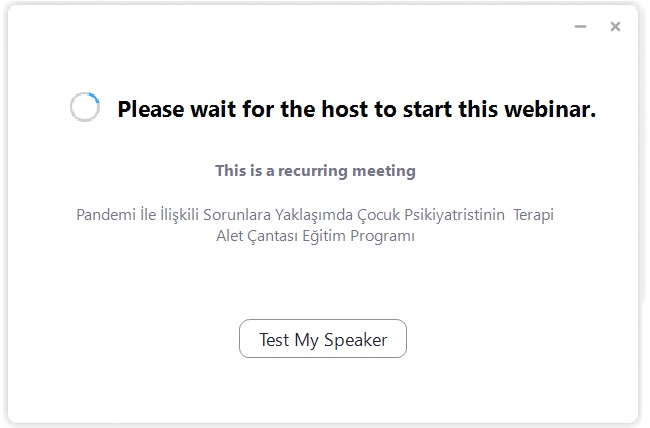Click the word 'recurring' in the subtitle
The height and width of the screenshot is (428, 650).
[x=313, y=171]
